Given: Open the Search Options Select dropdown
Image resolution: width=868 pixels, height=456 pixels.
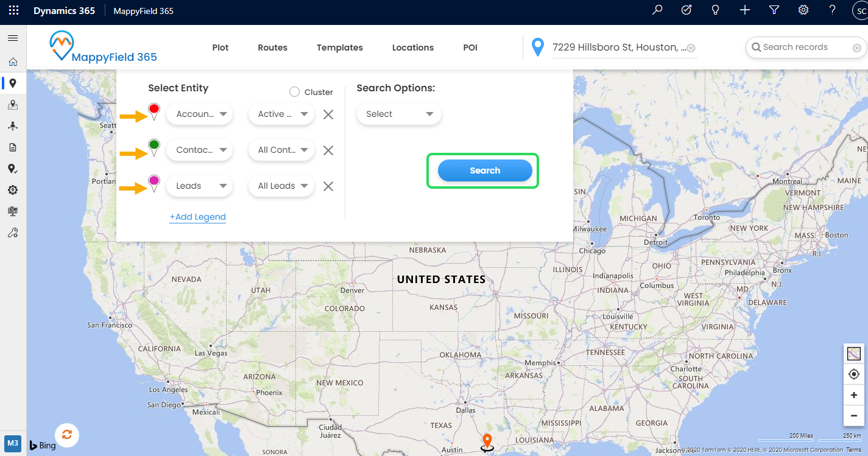Looking at the screenshot, I should 399,114.
